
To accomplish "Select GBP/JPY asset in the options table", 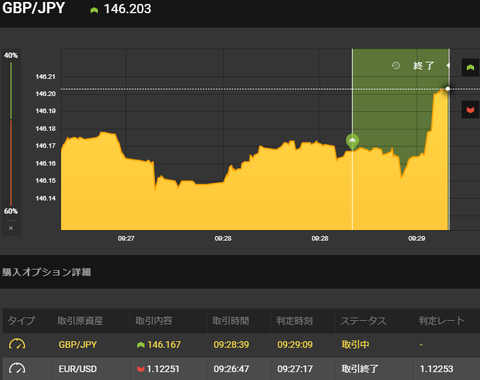I will 78,344.
